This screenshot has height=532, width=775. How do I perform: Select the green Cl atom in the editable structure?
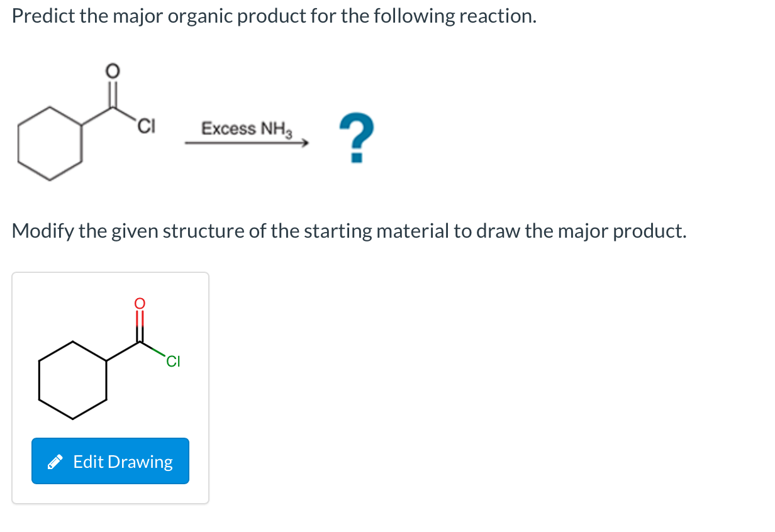[x=173, y=362]
